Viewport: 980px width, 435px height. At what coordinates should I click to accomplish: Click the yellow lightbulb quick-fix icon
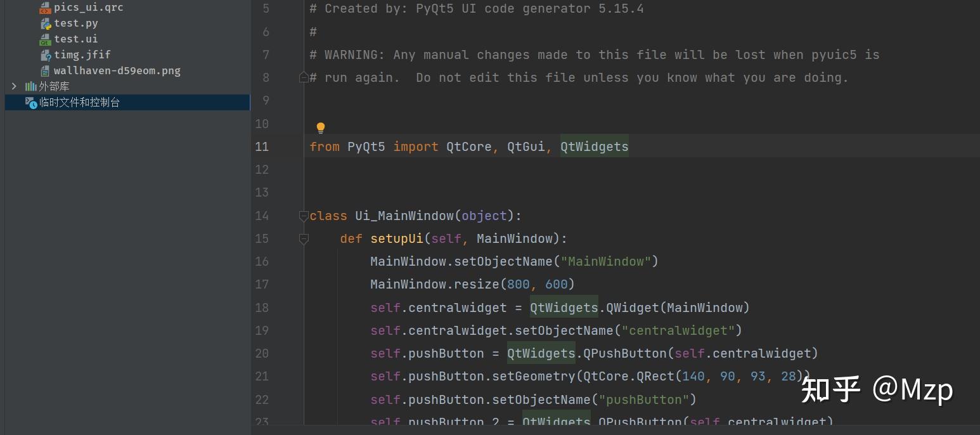click(321, 127)
